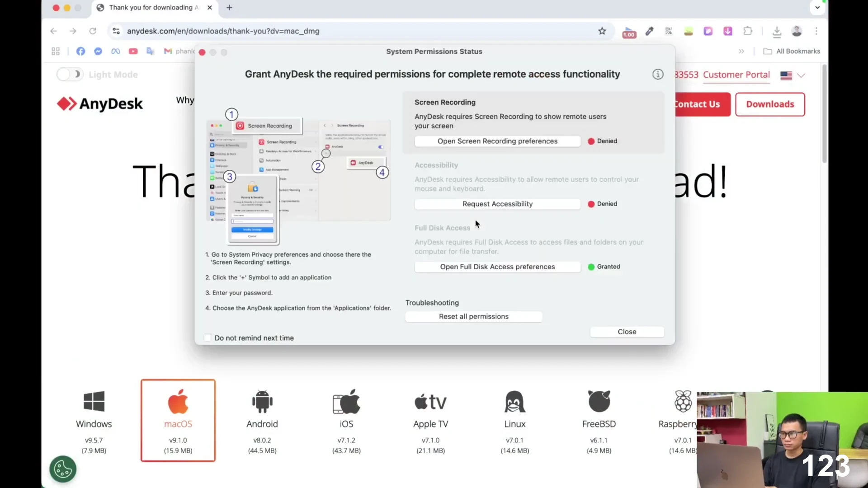Open the Why menu item
868x488 pixels.
[x=185, y=100]
